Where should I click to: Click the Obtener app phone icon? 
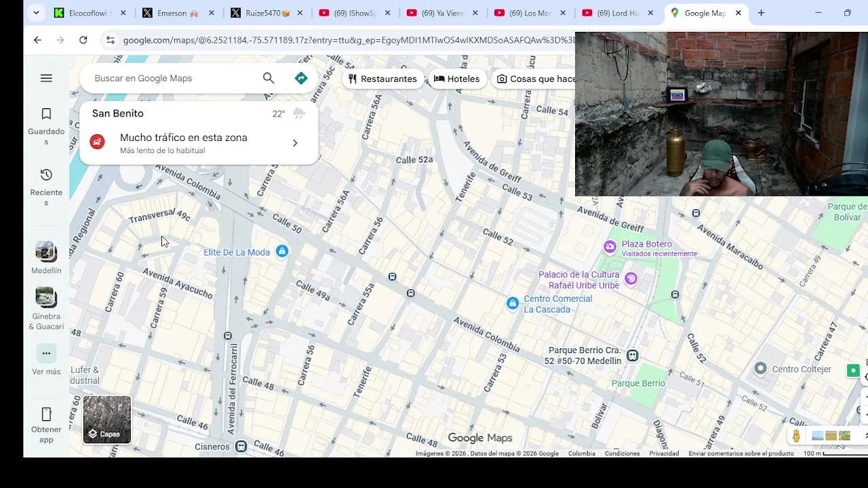(46, 414)
